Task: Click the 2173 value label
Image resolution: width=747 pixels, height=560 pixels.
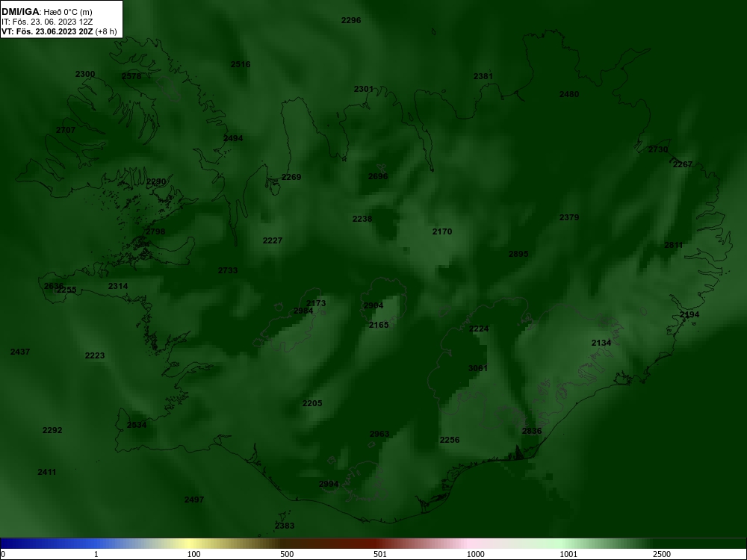Action: pos(316,303)
